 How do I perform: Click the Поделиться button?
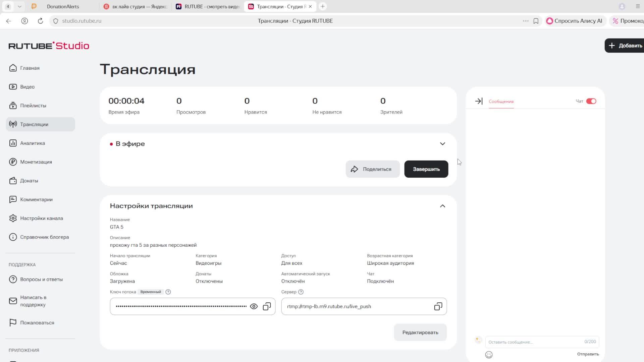point(372,169)
